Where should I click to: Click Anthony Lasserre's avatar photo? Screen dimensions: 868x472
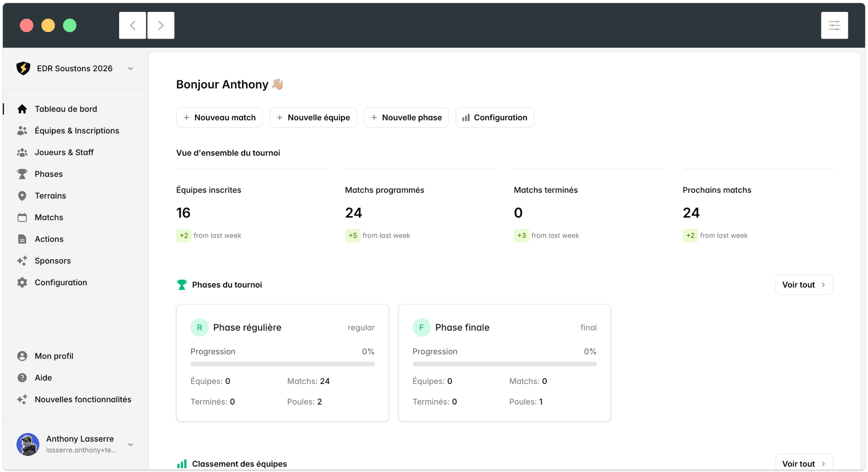28,444
